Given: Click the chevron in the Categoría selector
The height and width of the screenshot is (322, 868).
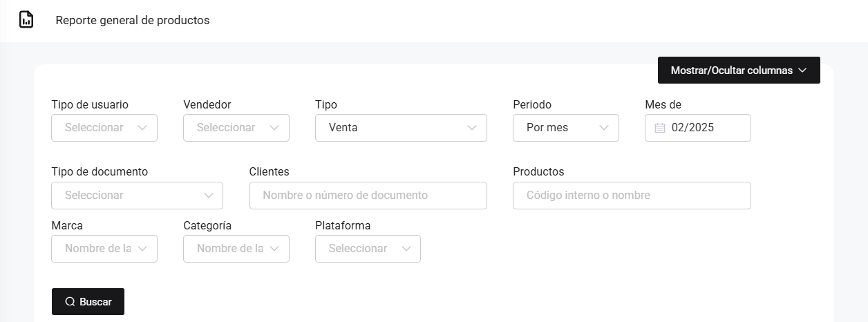Looking at the screenshot, I should (x=274, y=248).
